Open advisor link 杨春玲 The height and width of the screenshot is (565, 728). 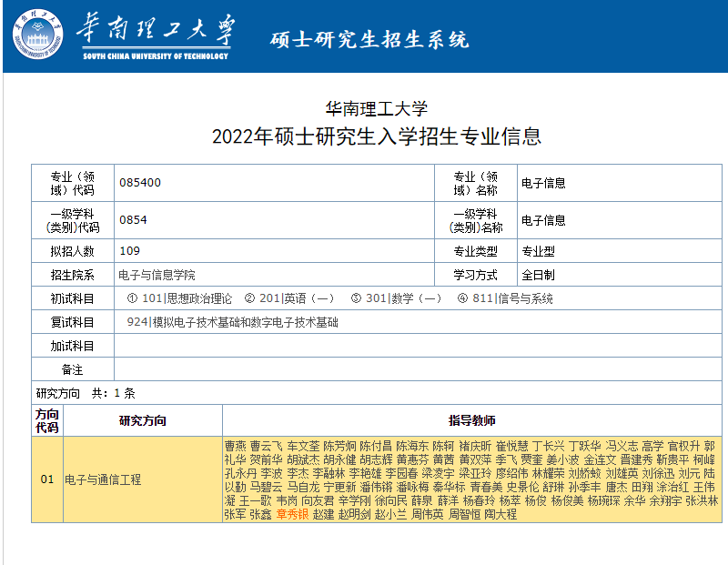[x=479, y=501]
